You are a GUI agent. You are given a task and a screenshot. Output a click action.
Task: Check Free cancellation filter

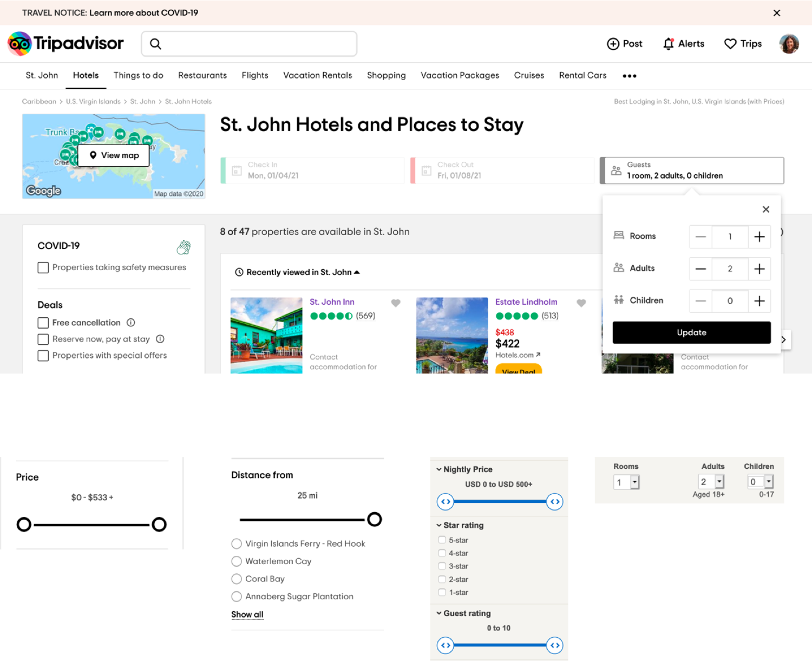(x=43, y=323)
